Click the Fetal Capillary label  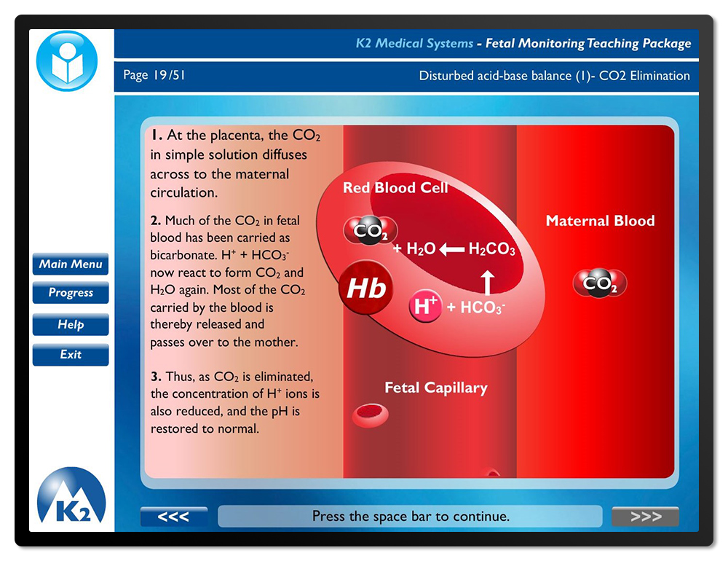(x=435, y=388)
